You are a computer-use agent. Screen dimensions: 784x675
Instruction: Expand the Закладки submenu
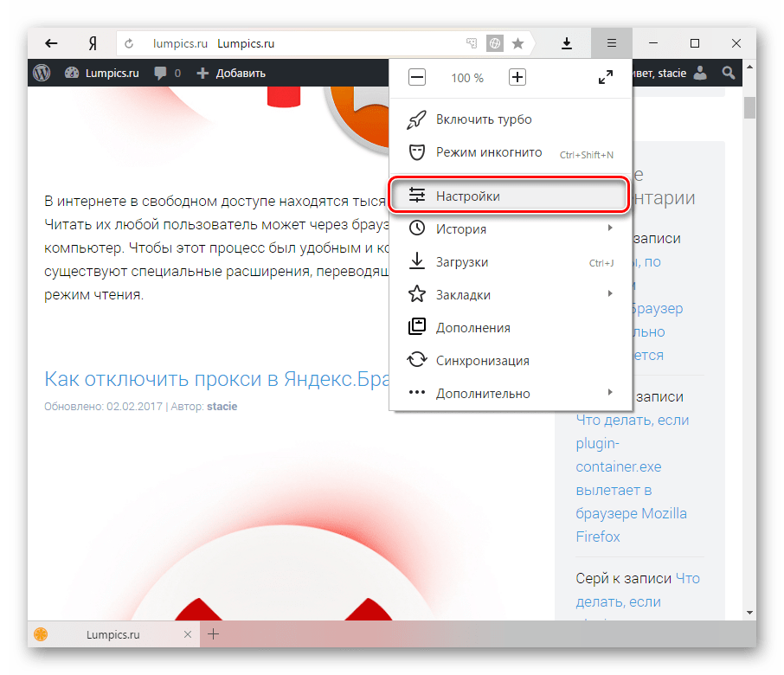tap(609, 294)
